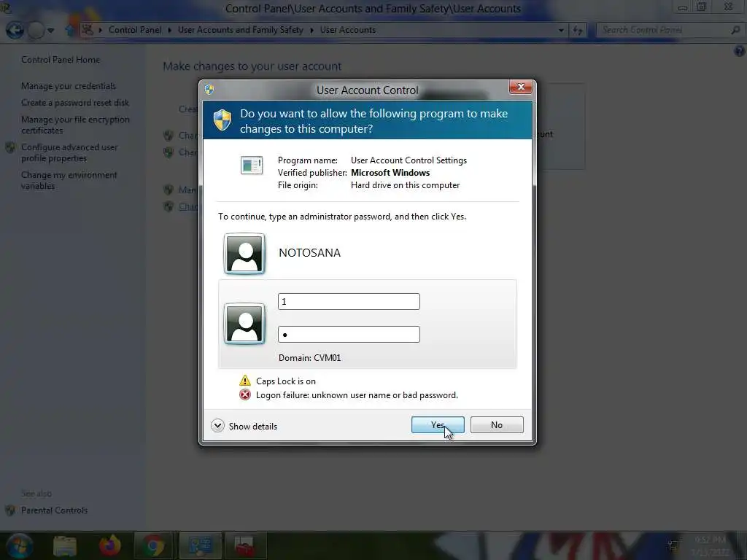Click the program icon beside Program name
The height and width of the screenshot is (560, 747).
252,166
